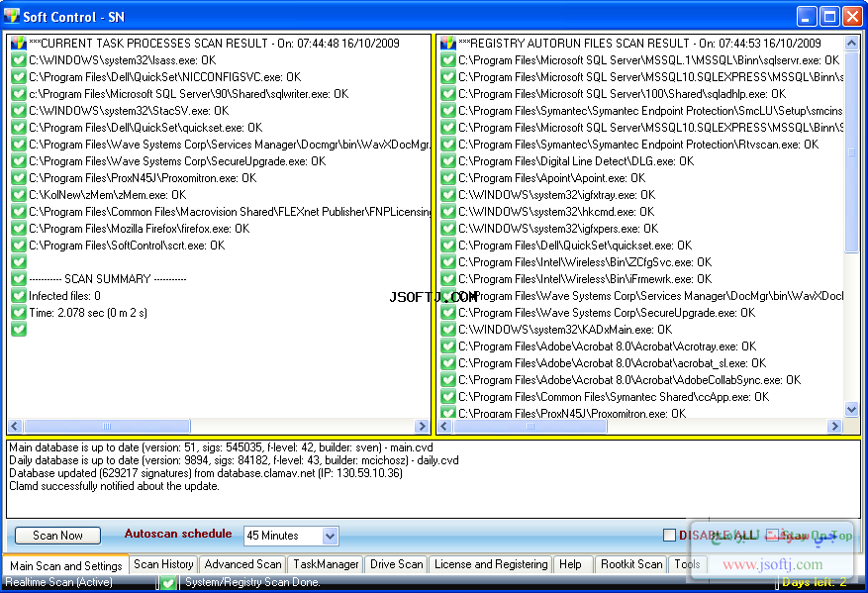Click the check icon for DLG.exe
Screen dimensions: 868x593
click(447, 161)
